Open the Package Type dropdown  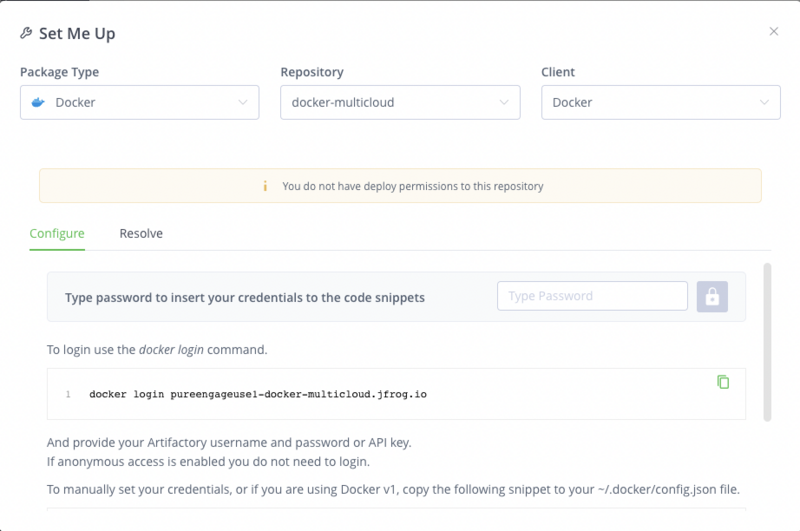[x=140, y=103]
